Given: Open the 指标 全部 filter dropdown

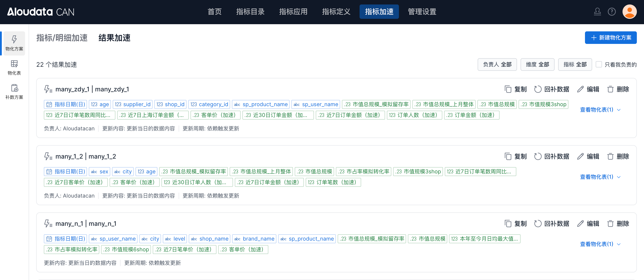Looking at the screenshot, I should 575,64.
